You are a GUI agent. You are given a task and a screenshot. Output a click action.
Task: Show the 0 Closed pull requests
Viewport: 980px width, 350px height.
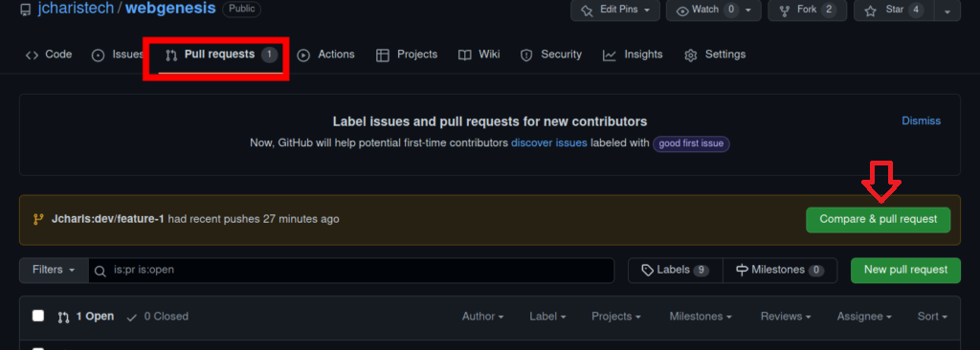click(x=157, y=317)
